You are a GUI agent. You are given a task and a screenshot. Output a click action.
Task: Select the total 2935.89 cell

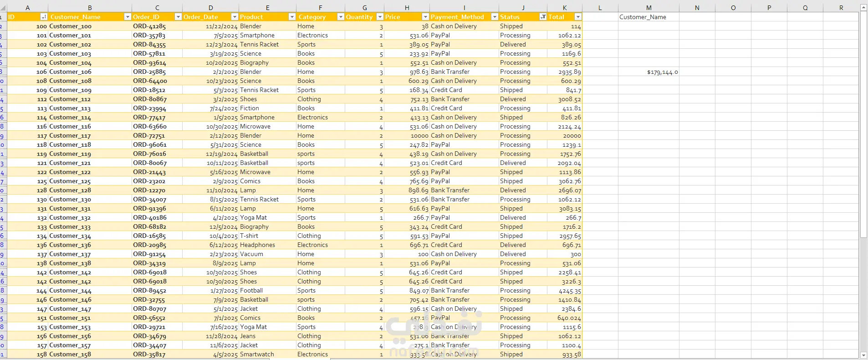pyautogui.click(x=565, y=72)
